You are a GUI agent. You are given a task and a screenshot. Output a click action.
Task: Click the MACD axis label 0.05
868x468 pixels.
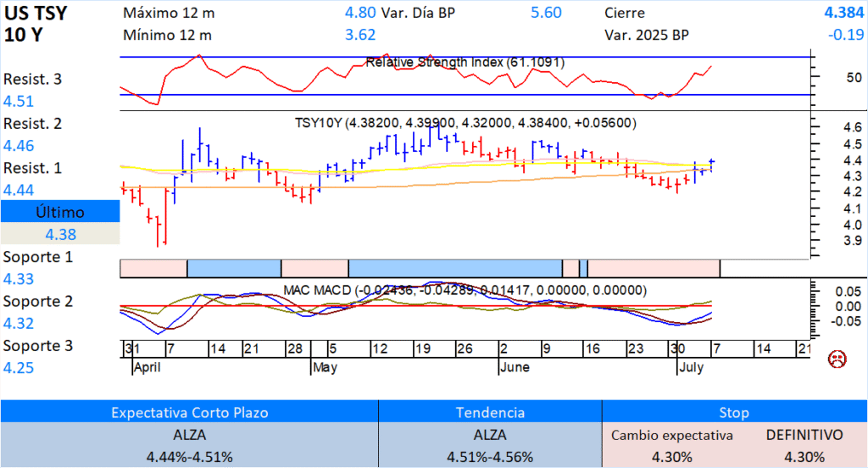pos(849,292)
